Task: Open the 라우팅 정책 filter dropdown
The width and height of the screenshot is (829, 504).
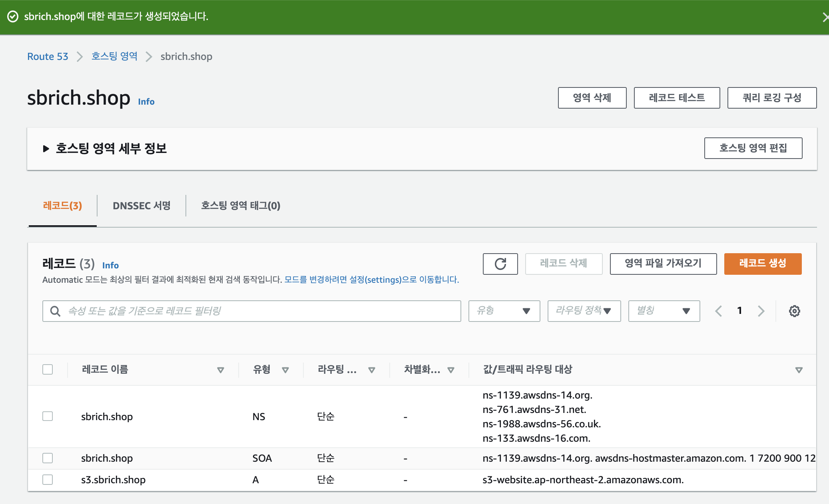Action: coord(584,311)
